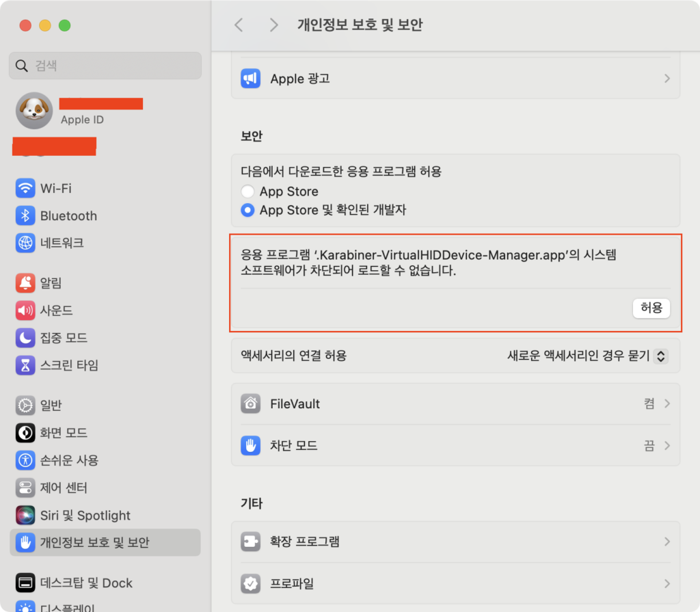Viewport: 700px width, 612px height.
Task: Click the Apple ID dog avatar
Action: pos(34,110)
